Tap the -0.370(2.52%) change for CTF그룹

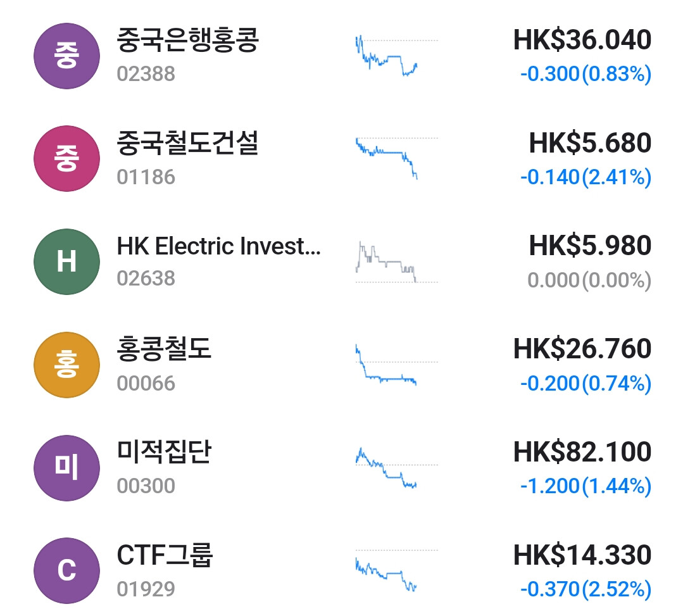[x=586, y=590]
